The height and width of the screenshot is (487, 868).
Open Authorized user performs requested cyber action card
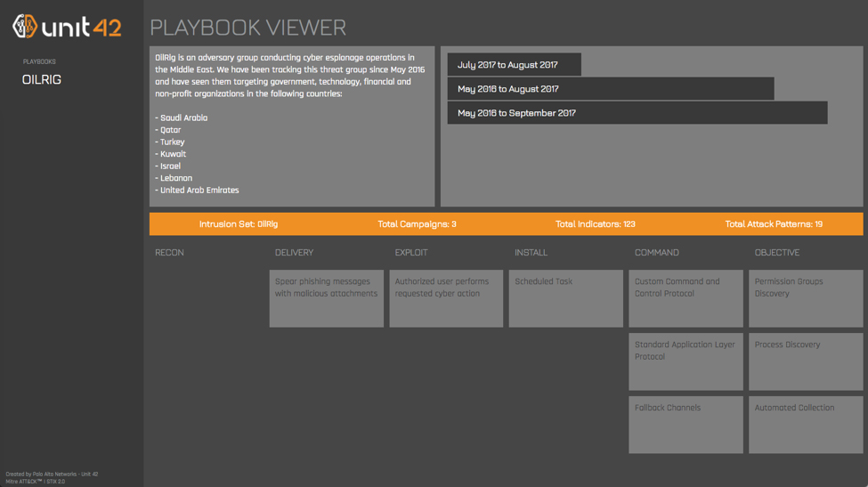coord(446,298)
